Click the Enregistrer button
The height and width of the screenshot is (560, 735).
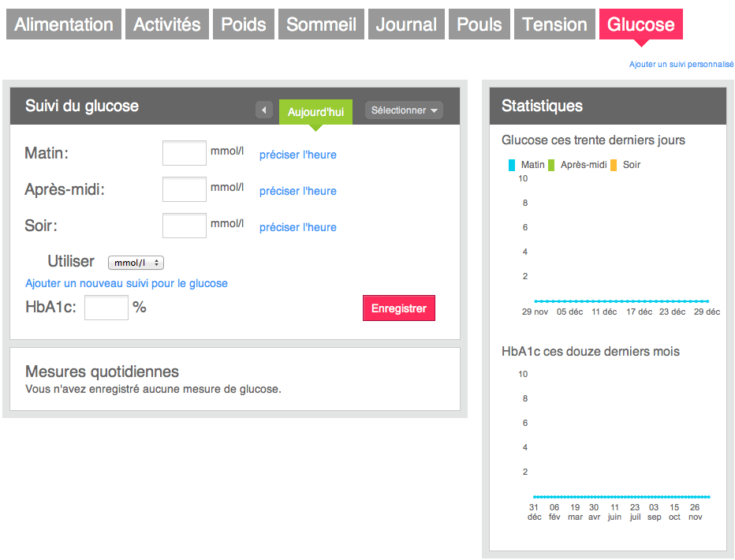399,308
